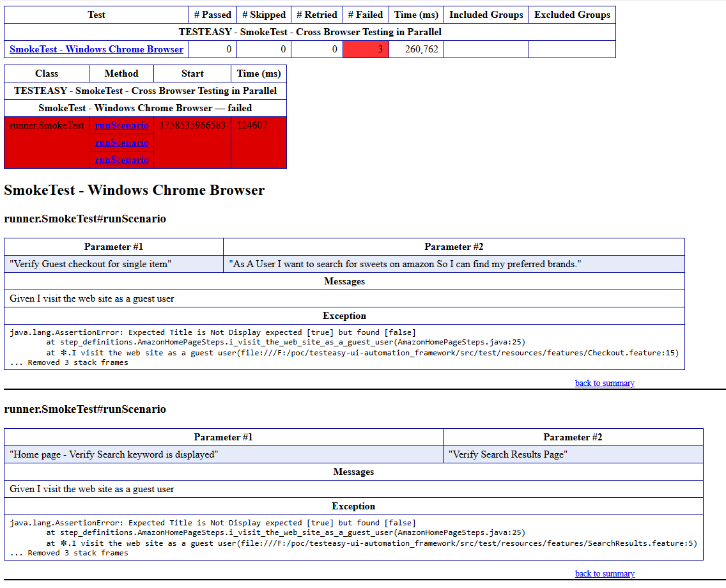
Task: Click the # Skipped column header
Action: pyautogui.click(x=264, y=15)
